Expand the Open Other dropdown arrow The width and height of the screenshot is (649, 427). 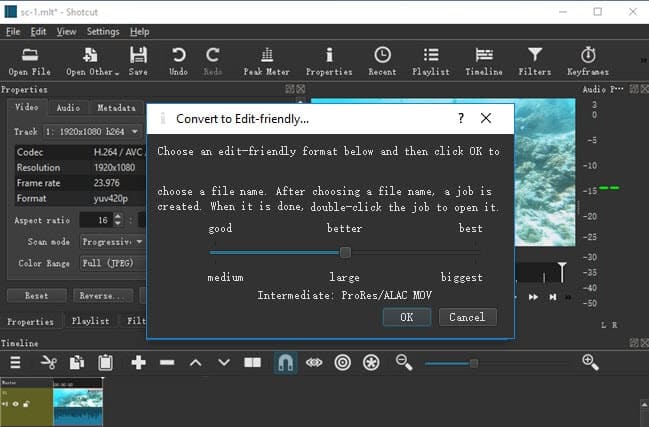click(117, 73)
